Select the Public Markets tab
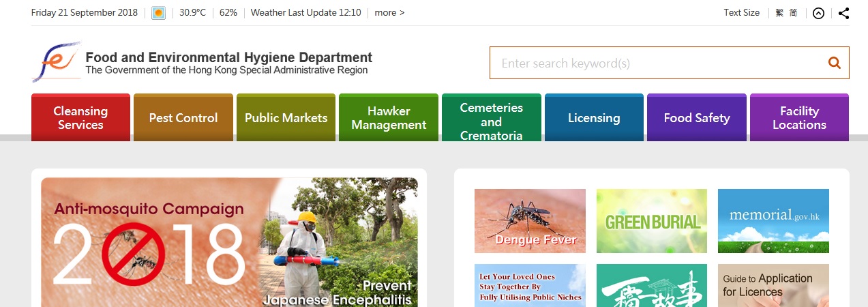The image size is (868, 307). click(x=286, y=117)
